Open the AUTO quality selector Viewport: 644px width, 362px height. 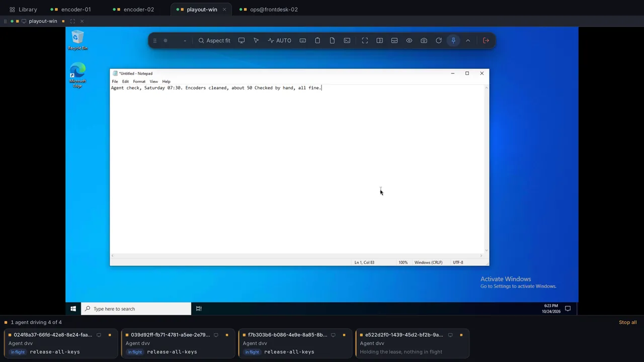[x=280, y=41]
